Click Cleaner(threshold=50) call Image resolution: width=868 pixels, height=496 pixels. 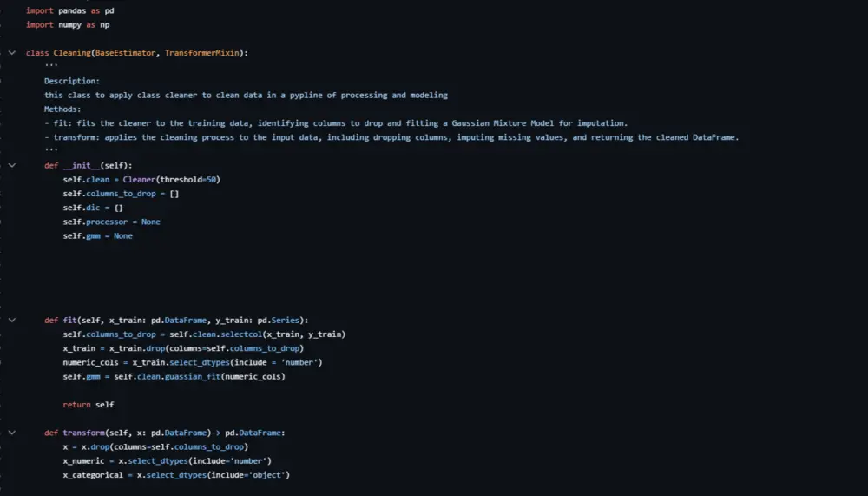(x=172, y=179)
